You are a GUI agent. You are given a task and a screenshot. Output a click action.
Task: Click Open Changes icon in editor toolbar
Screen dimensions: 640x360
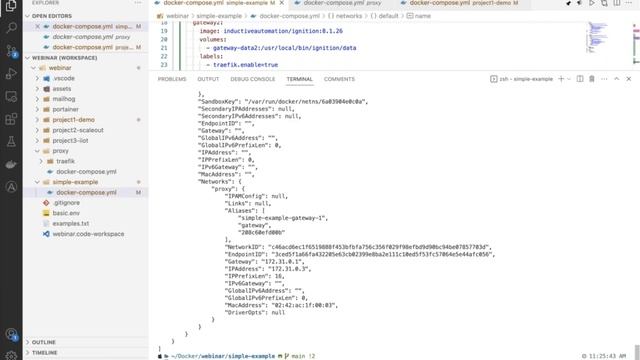point(604,3)
